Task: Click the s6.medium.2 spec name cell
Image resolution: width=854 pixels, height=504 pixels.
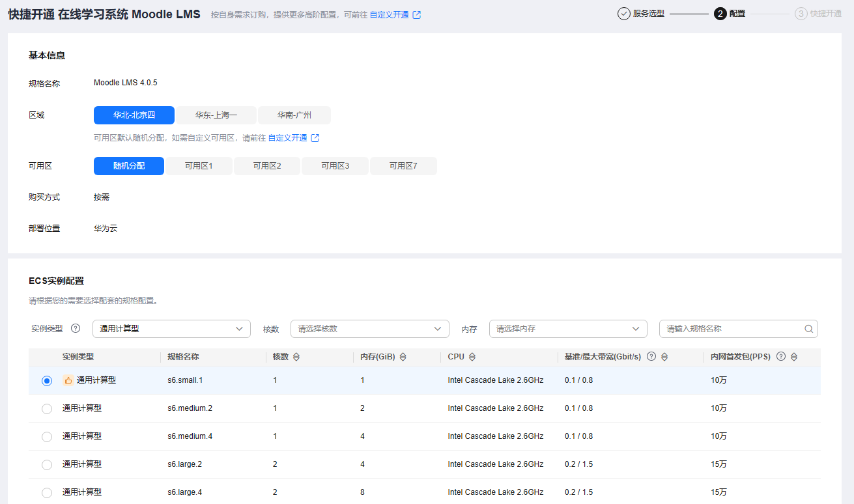Action: pos(190,408)
